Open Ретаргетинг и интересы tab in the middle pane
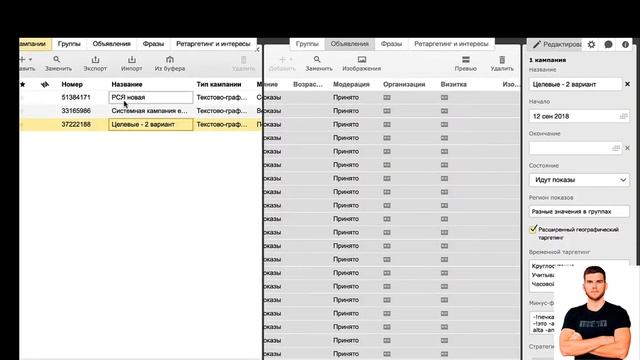 click(451, 44)
